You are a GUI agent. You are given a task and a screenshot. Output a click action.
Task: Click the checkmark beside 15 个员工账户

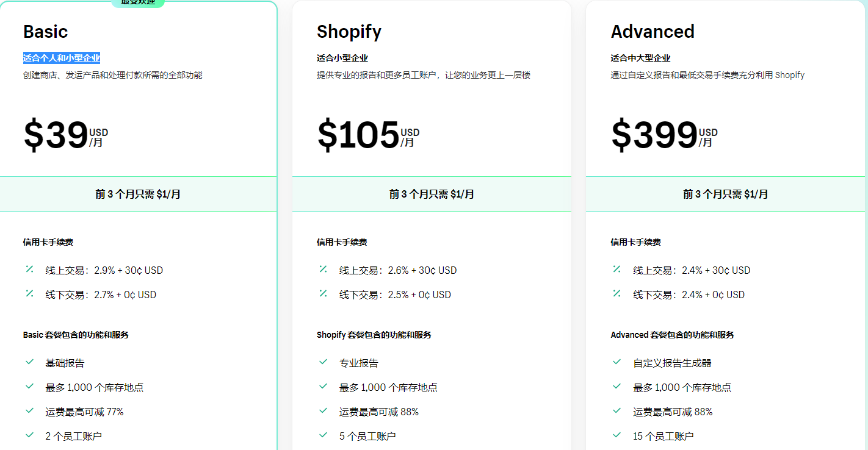617,435
